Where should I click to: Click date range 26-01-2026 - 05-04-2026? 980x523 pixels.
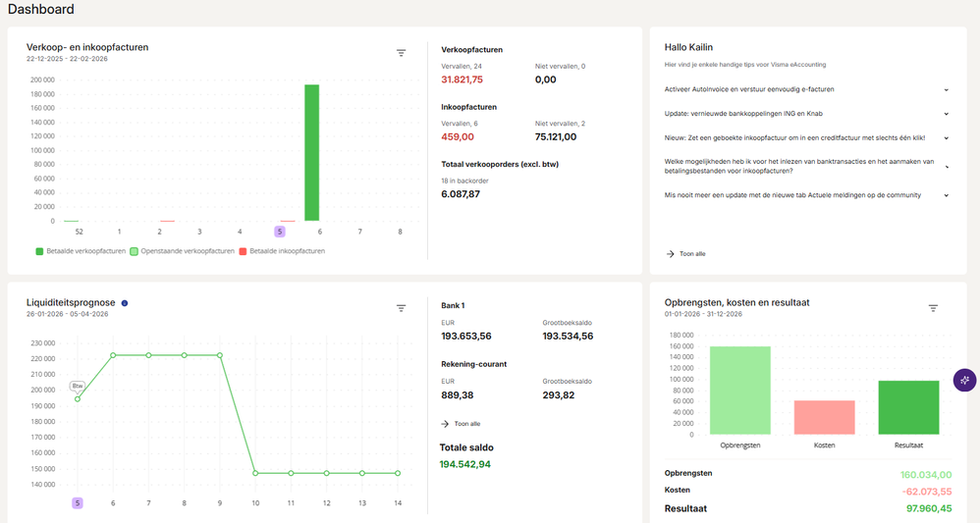click(67, 314)
